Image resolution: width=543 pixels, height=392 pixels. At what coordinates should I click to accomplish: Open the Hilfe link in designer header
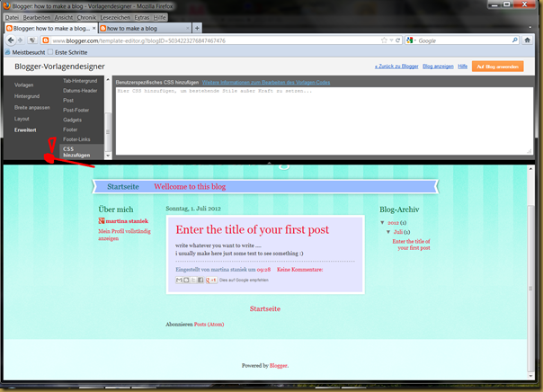tap(463, 67)
